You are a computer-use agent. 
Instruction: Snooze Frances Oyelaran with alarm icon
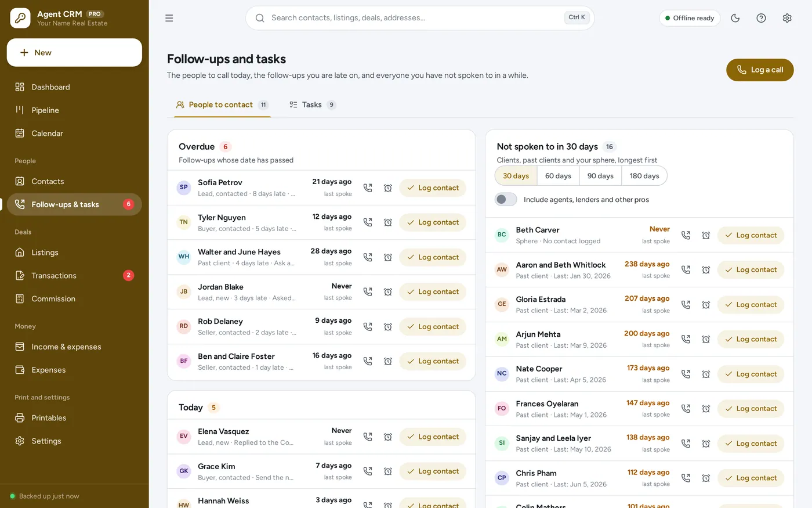(706, 409)
